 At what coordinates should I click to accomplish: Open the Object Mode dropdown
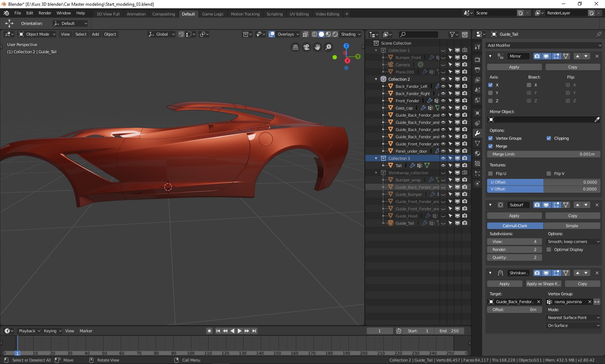[37, 34]
